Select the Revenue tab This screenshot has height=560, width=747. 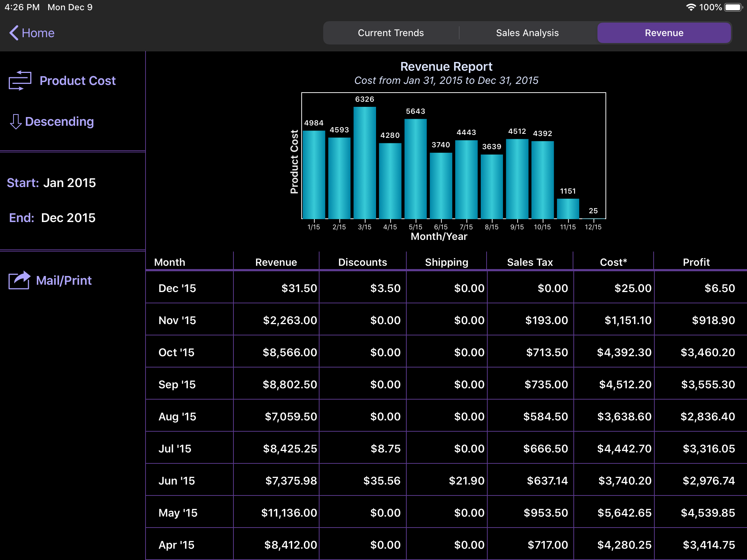pos(664,33)
